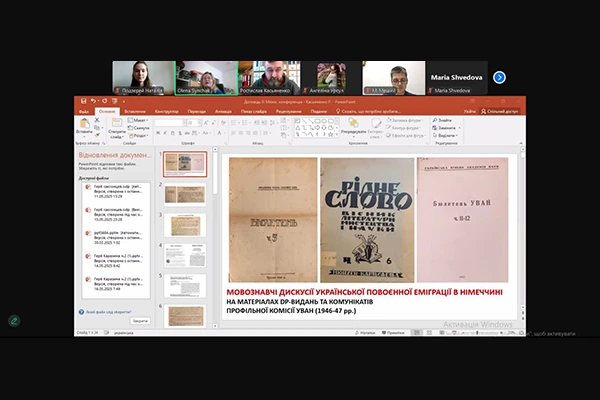Click the Tell me lightbulb search box
Viewport: 600px width, 400px height.
pos(368,111)
